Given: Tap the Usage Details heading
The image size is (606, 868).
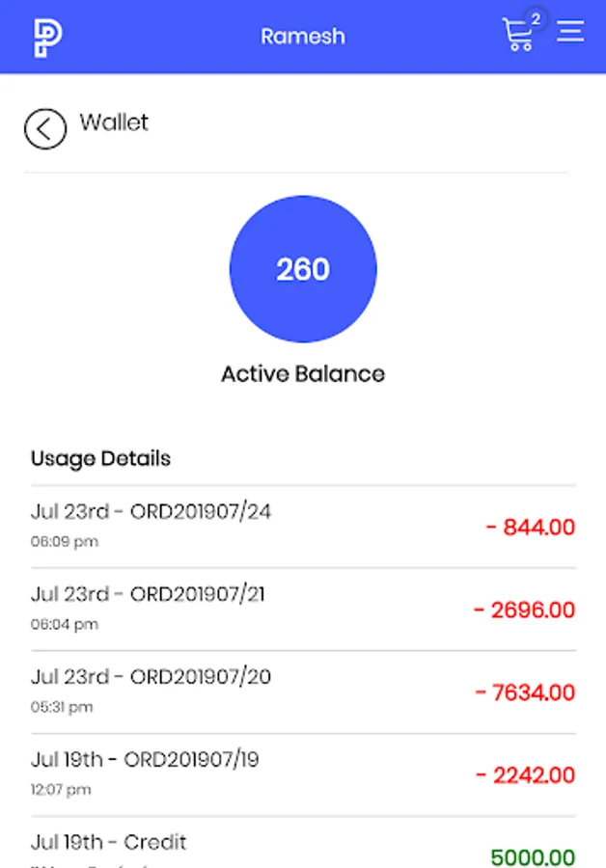Looking at the screenshot, I should tap(100, 458).
